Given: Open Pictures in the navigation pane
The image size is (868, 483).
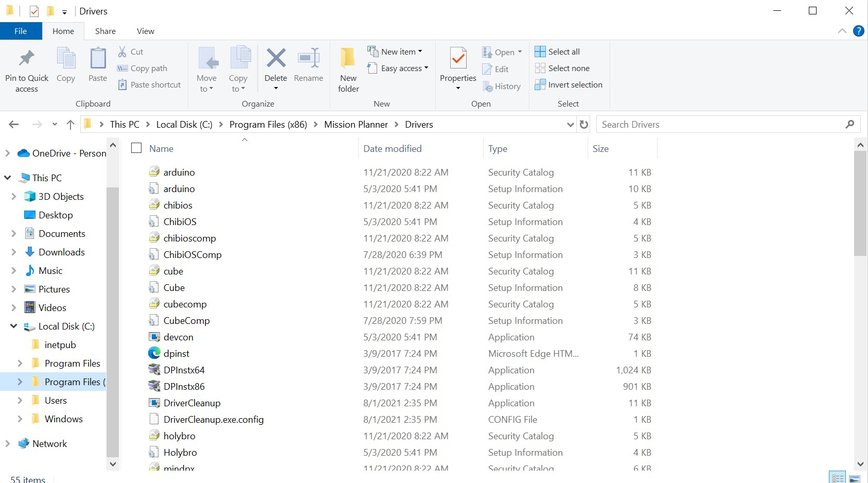Looking at the screenshot, I should point(54,289).
